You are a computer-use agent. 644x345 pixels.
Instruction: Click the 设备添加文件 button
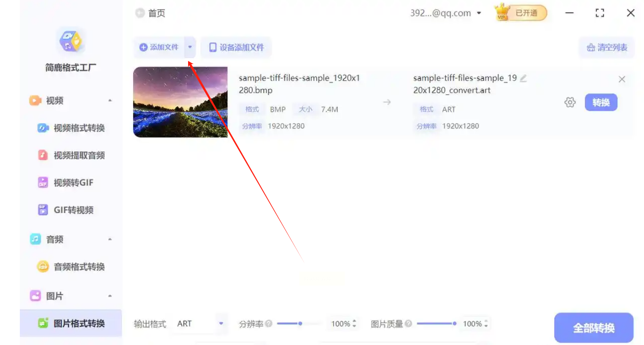(x=236, y=47)
